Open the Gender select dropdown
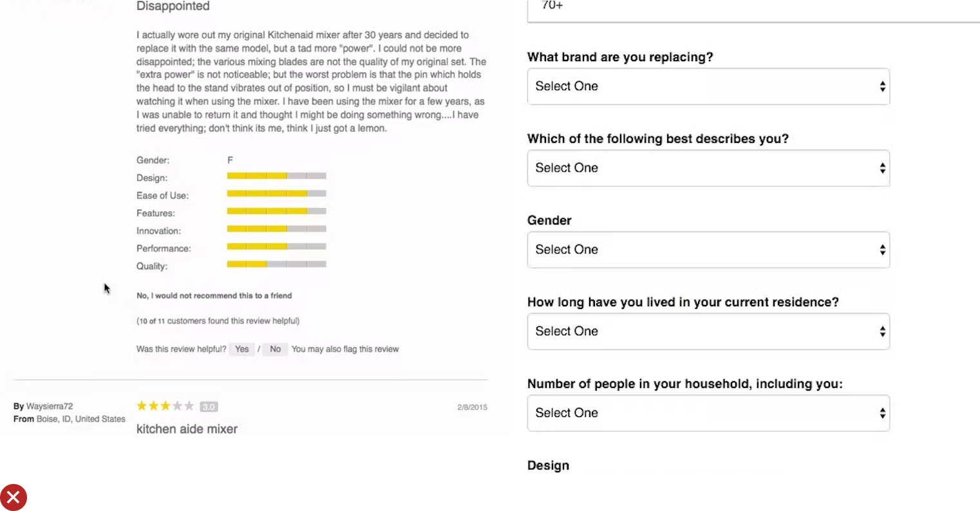The height and width of the screenshot is (511, 980). coord(708,250)
